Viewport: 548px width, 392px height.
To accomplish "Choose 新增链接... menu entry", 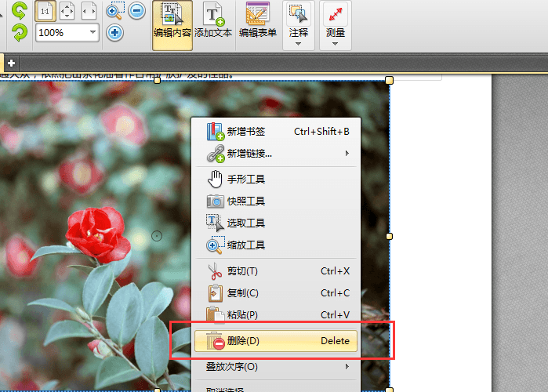I will 276,154.
